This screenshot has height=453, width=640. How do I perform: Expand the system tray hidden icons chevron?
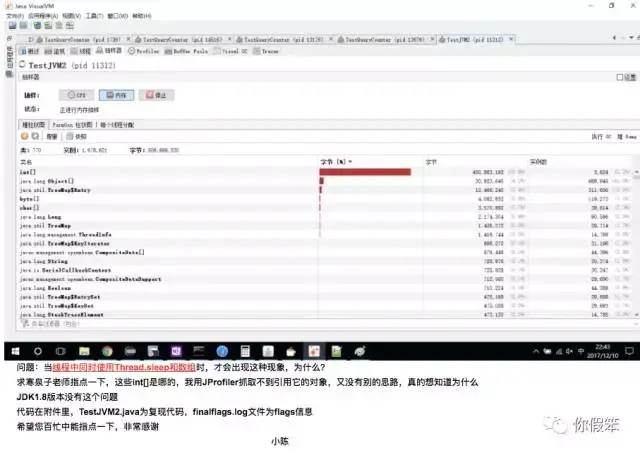click(536, 351)
